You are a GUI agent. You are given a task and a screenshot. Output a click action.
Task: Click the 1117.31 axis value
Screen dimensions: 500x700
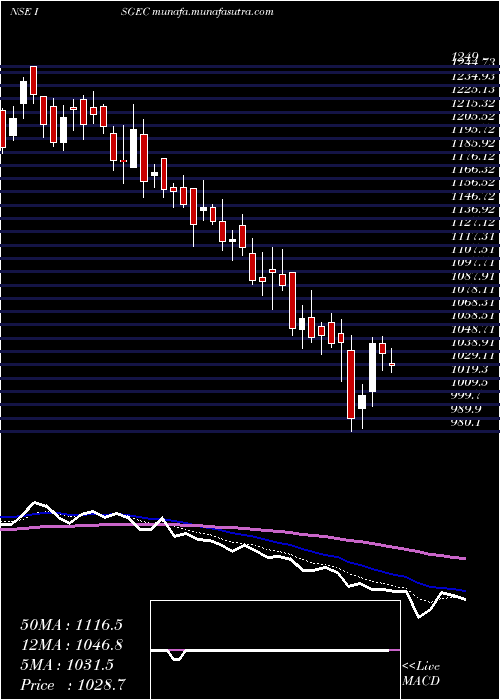[x=473, y=236]
